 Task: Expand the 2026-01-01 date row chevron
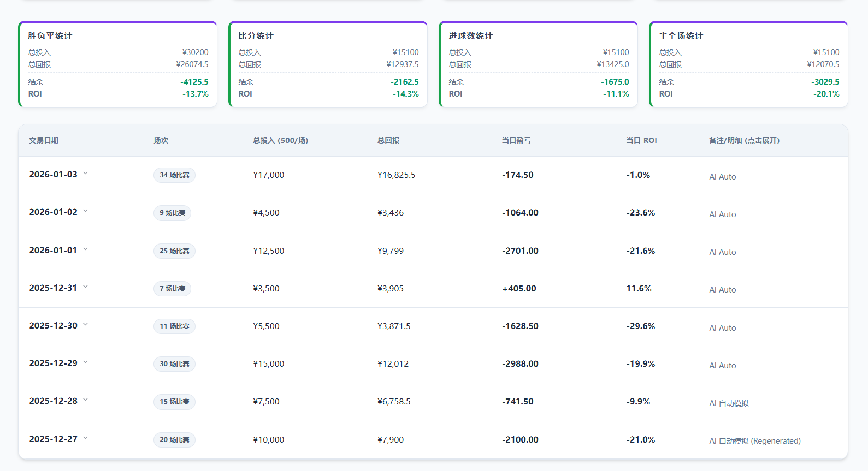[85, 249]
